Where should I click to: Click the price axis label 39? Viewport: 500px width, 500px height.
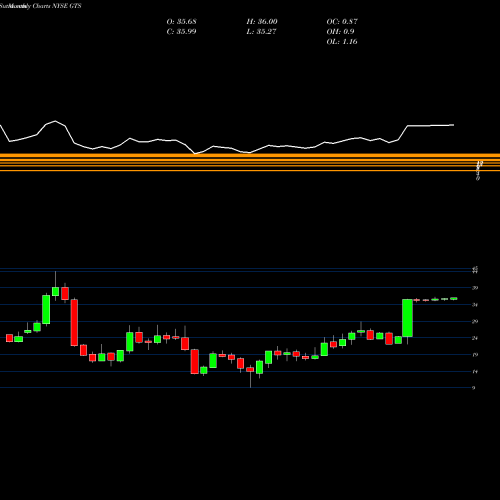point(475,288)
